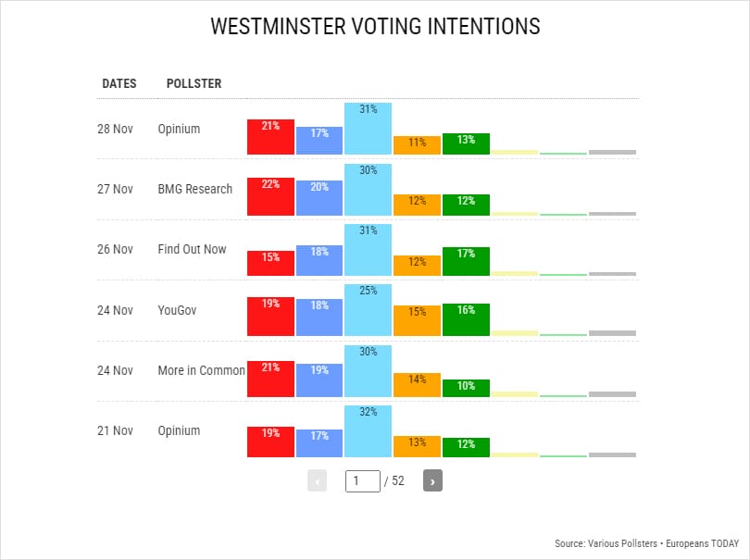Click the red 22% bar in the BMG Research row
Viewport: 750px width, 560px height.
[269, 194]
